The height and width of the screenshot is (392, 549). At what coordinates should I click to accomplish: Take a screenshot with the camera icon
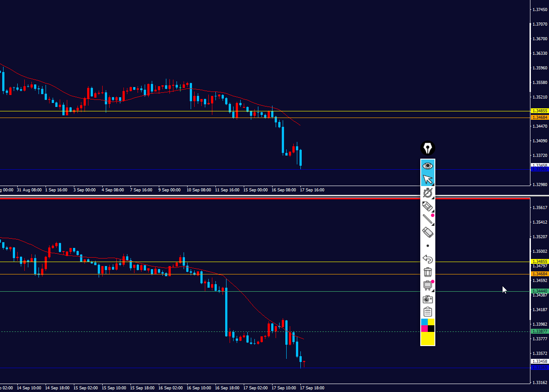pyautogui.click(x=428, y=299)
